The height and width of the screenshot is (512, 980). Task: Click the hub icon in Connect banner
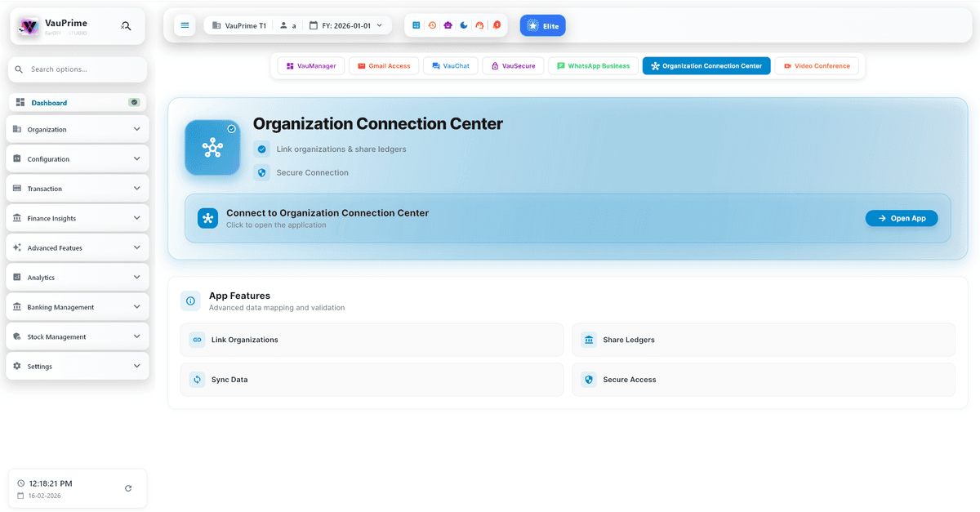[x=207, y=218]
